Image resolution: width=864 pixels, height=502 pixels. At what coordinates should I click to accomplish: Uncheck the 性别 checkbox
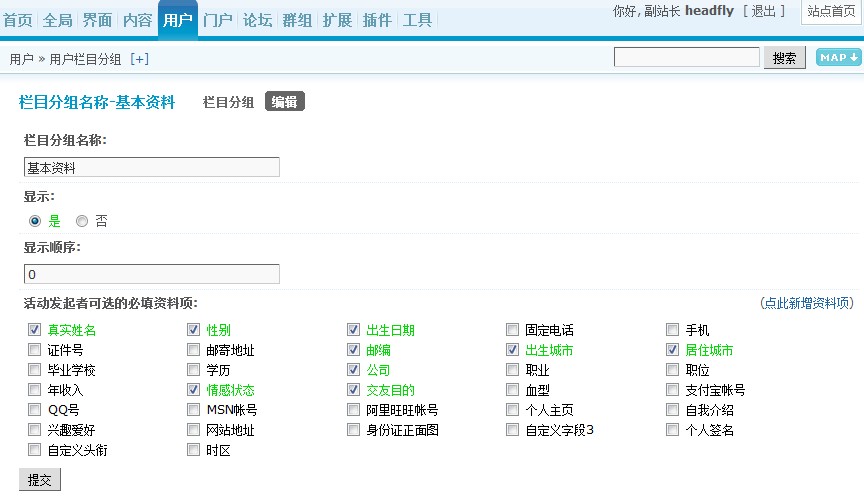193,330
